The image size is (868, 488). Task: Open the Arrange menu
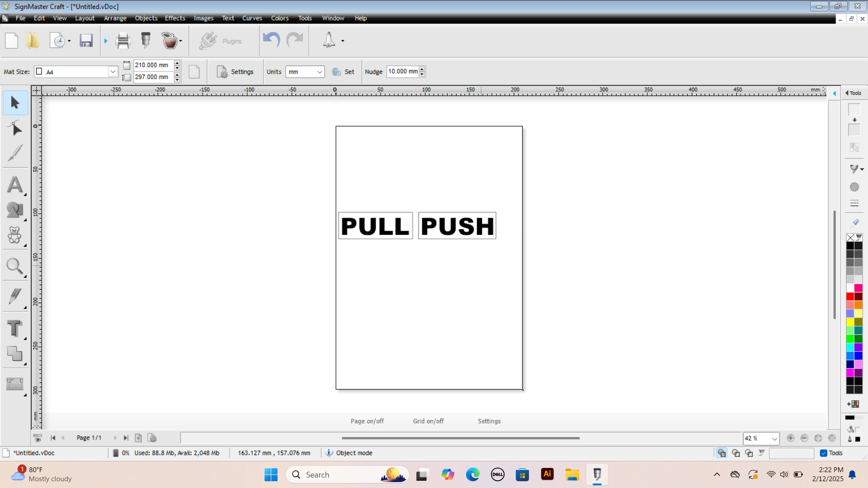click(115, 18)
